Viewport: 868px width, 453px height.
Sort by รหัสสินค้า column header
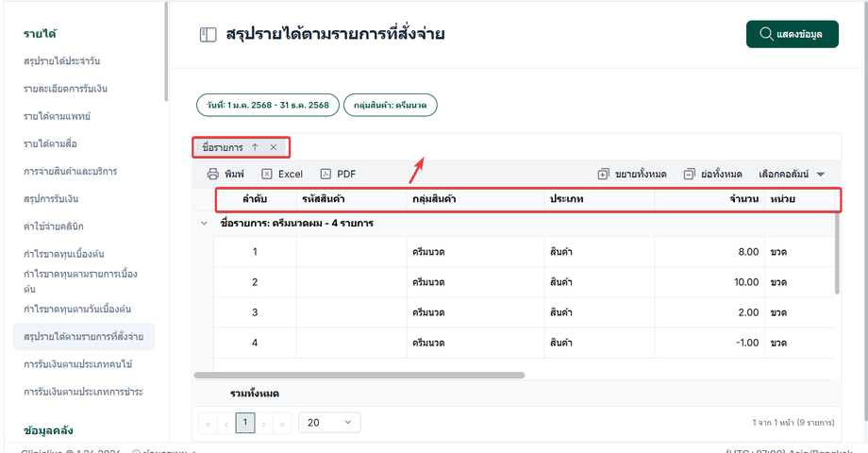click(352, 199)
